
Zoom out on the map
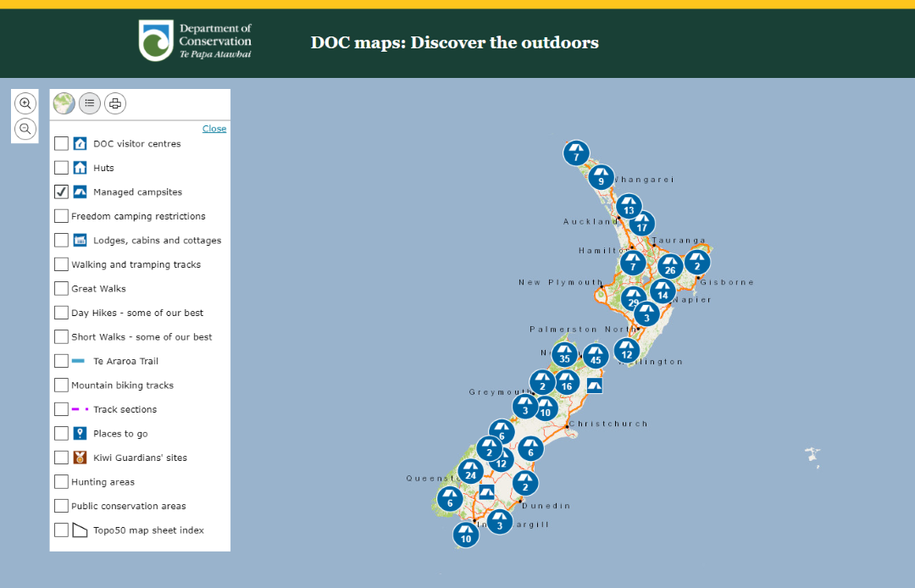coord(25,129)
